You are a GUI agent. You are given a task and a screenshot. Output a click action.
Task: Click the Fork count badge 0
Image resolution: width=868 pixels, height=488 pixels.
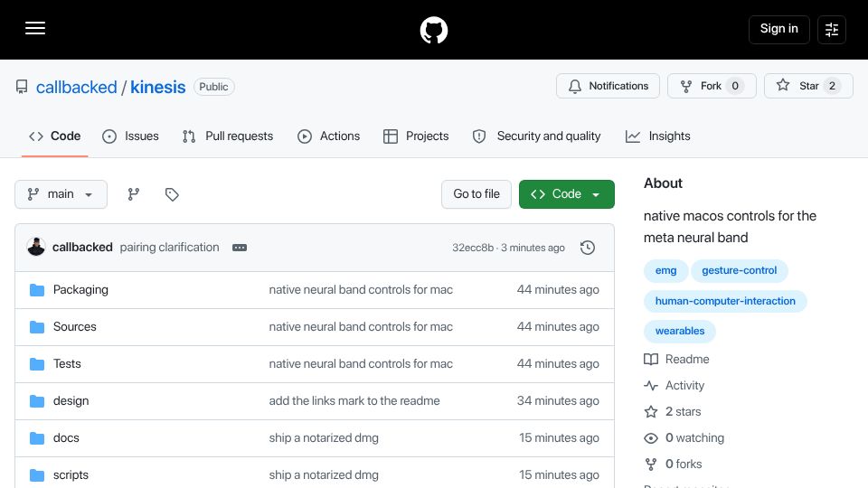(735, 86)
